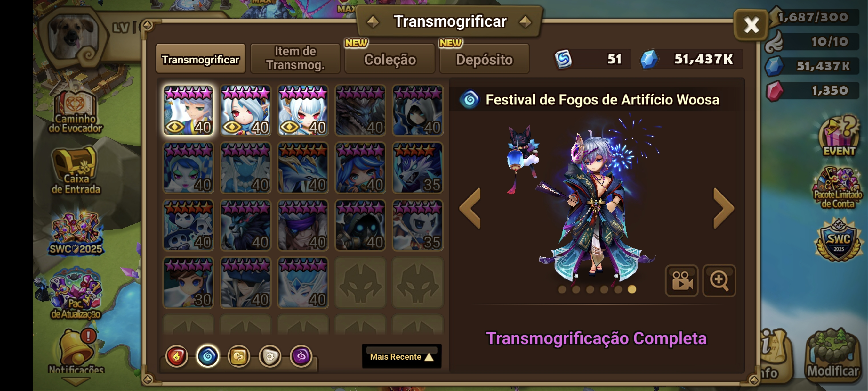Click the magnifier zoom icon
Screen dimensions: 868x391
tap(719, 280)
